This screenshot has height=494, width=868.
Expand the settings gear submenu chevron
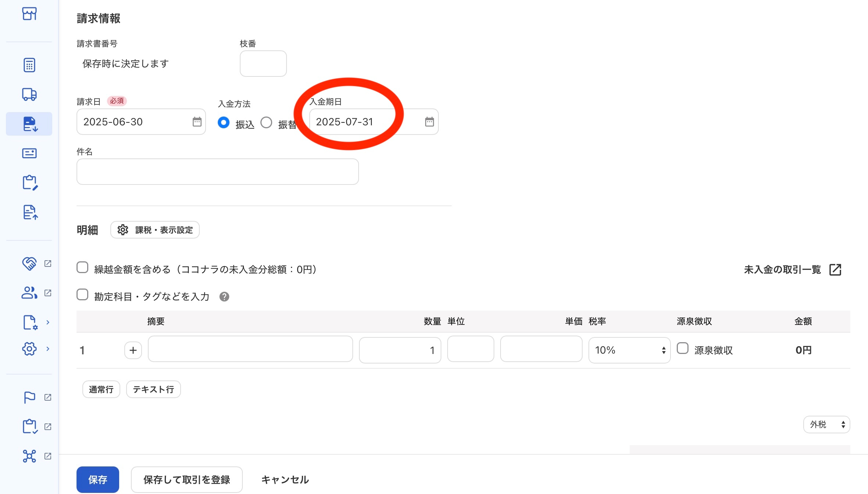coord(48,349)
